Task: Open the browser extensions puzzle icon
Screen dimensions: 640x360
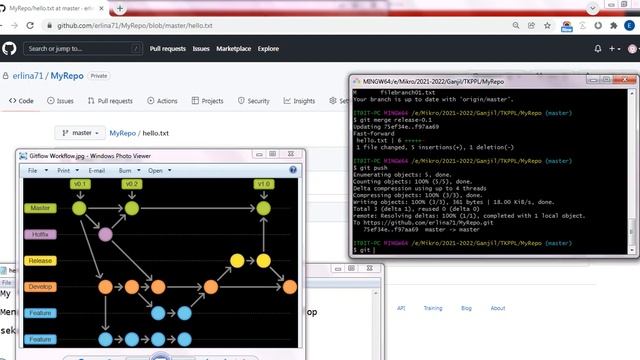Action: pyautogui.click(x=613, y=25)
